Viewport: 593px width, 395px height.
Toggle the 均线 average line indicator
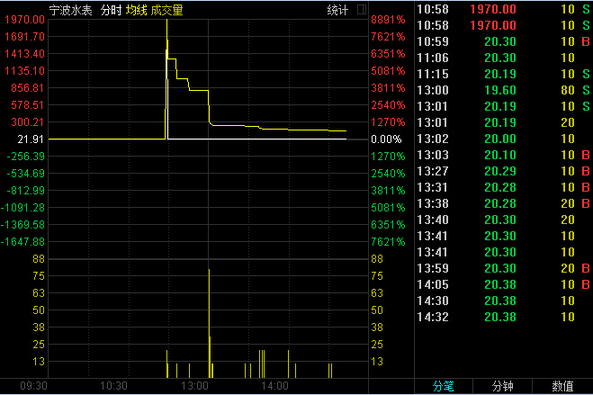[x=137, y=10]
